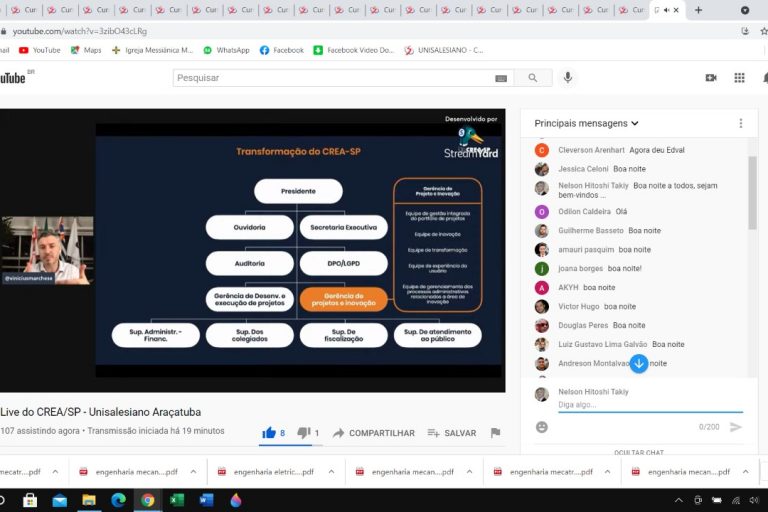The image size is (768, 512).
Task: Click OCULTAR CHAT to hide chat
Action: (639, 452)
